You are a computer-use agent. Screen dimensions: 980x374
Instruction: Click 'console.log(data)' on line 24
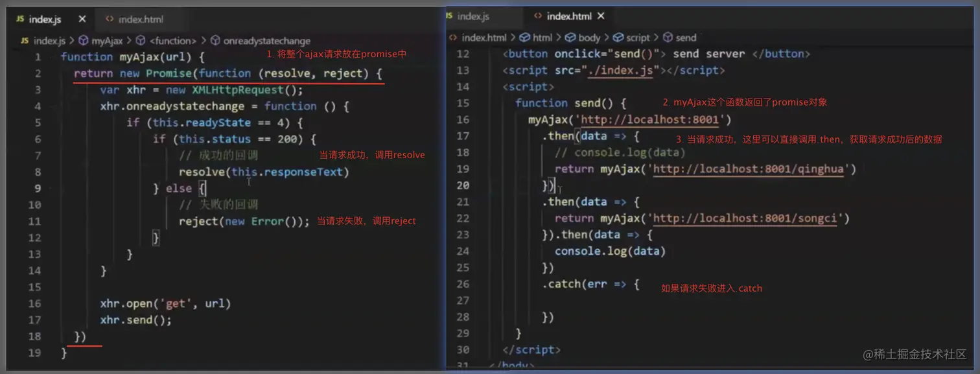coord(610,251)
